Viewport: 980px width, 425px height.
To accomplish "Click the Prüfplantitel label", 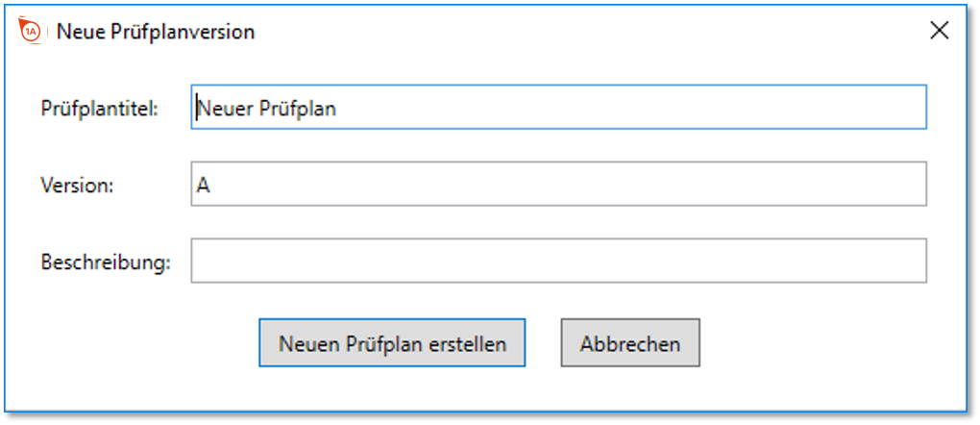I will click(x=99, y=109).
